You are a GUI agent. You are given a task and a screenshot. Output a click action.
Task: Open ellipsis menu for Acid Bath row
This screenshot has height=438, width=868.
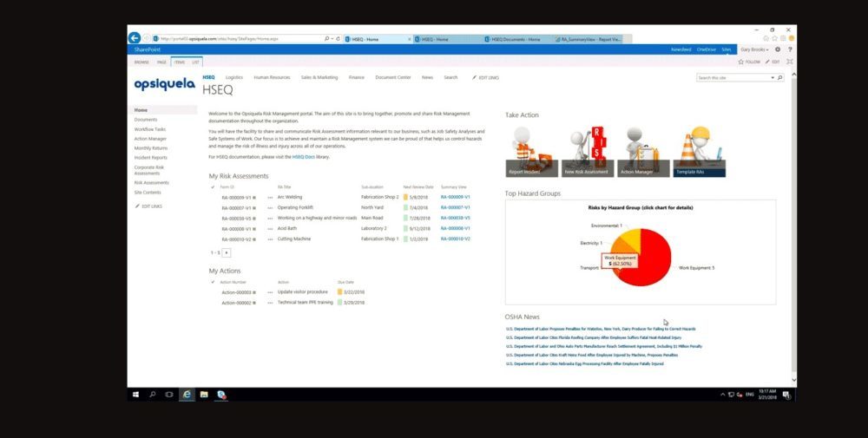(x=270, y=228)
